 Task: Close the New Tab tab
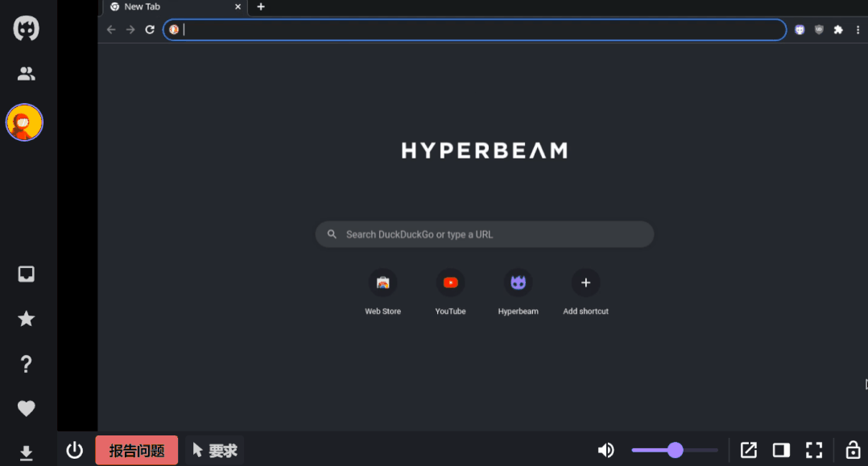pyautogui.click(x=238, y=6)
